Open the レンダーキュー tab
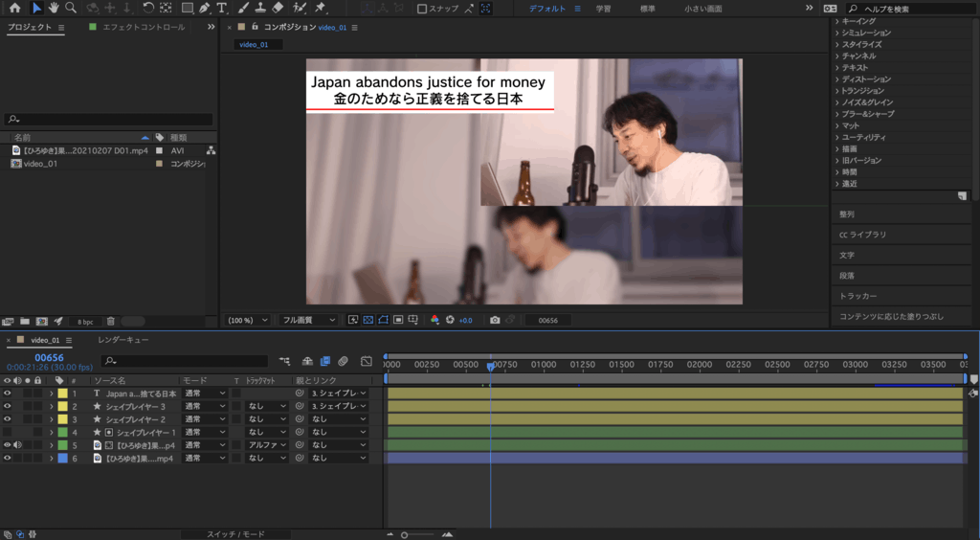980x540 pixels. [x=123, y=339]
